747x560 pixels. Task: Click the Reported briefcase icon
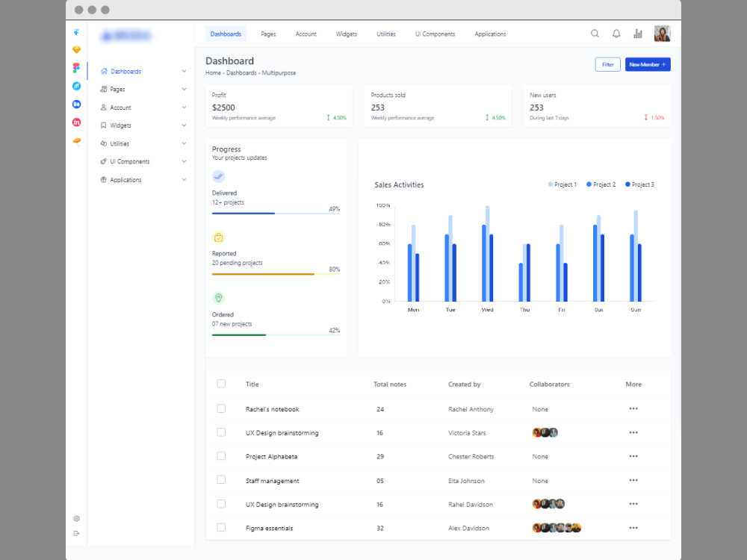pyautogui.click(x=218, y=237)
